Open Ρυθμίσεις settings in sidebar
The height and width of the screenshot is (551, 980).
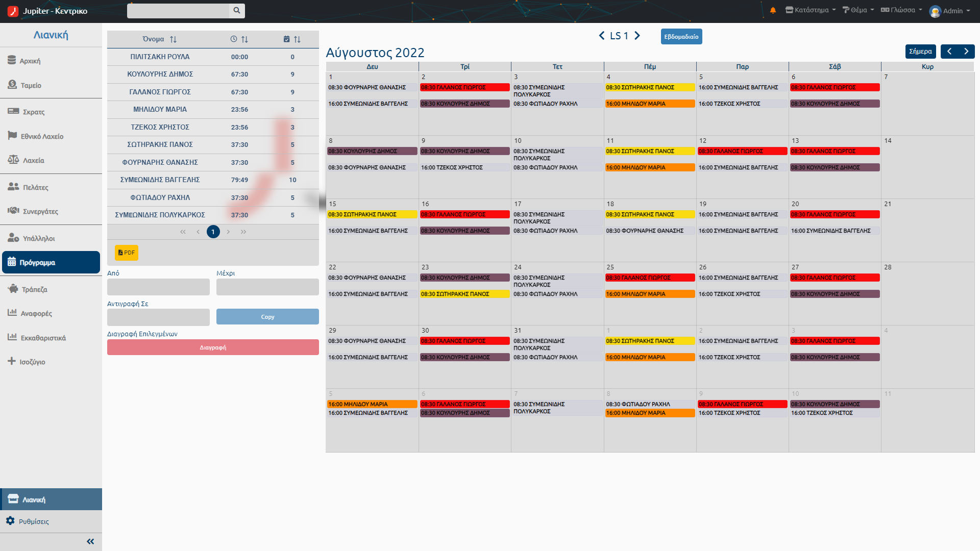51,521
